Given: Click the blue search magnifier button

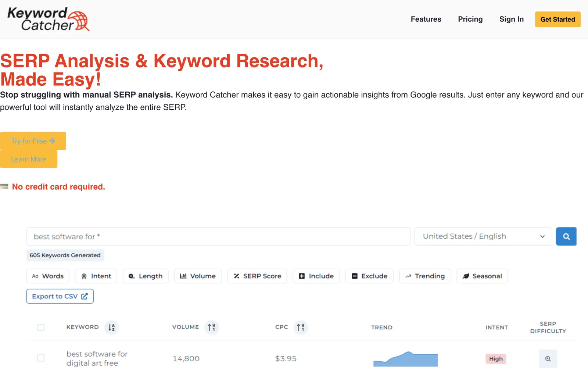Looking at the screenshot, I should [x=566, y=236].
